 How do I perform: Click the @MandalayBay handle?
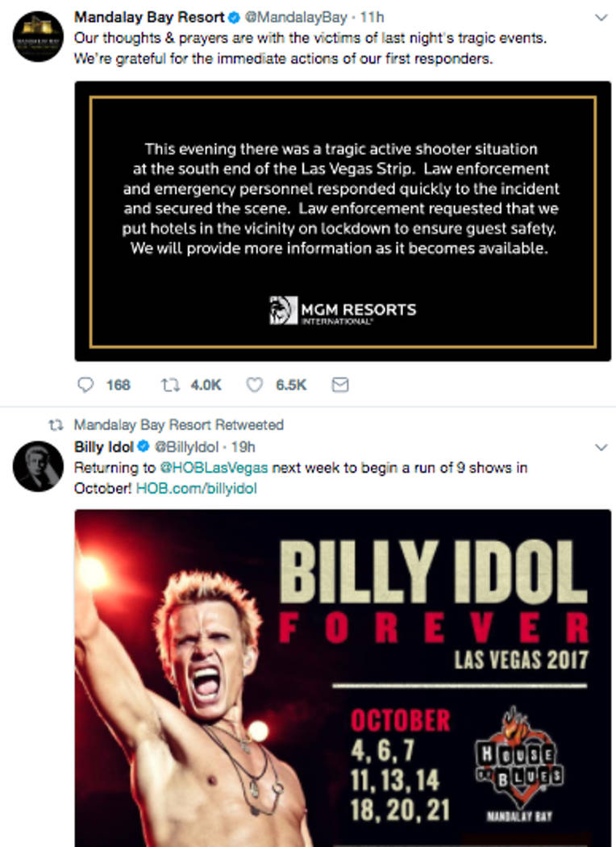[285, 17]
